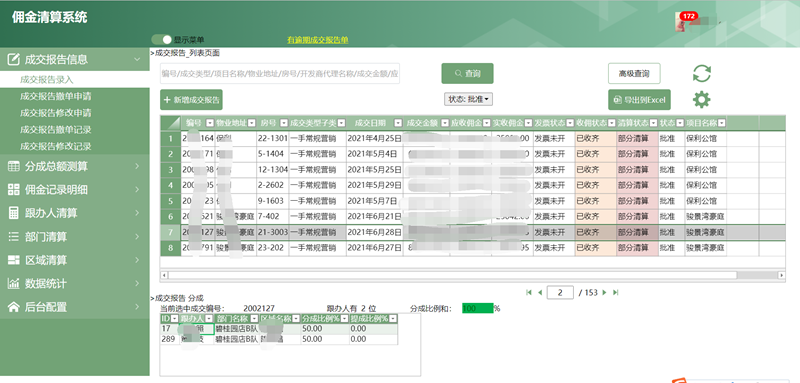800x383 pixels.
Task: Click ID 289 row in 分成 table
Action: [279, 339]
